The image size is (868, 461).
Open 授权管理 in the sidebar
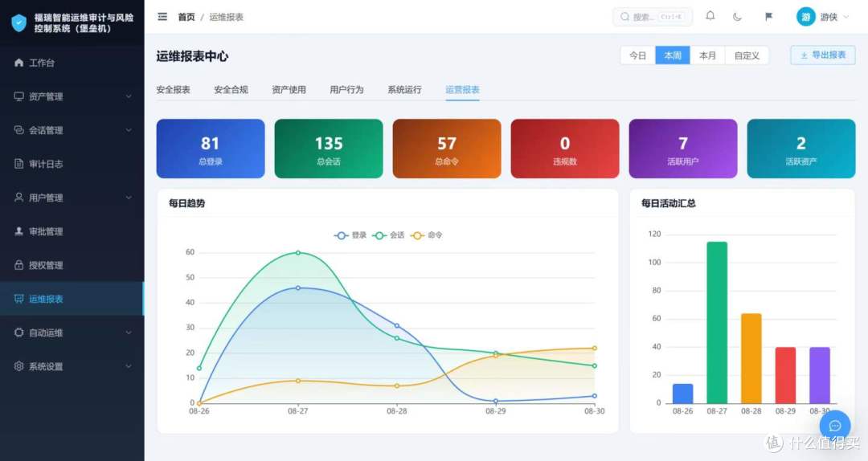[72, 265]
